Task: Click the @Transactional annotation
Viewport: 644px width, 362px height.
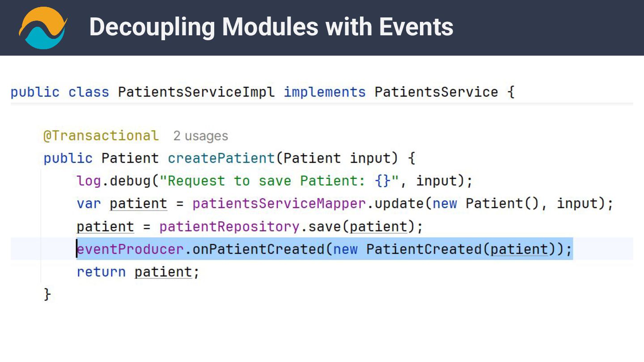Action: click(x=101, y=136)
